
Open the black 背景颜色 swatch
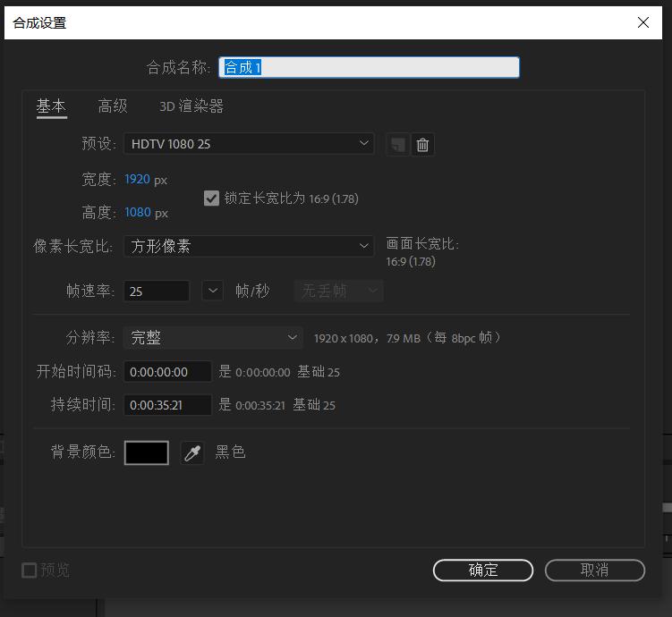[147, 452]
